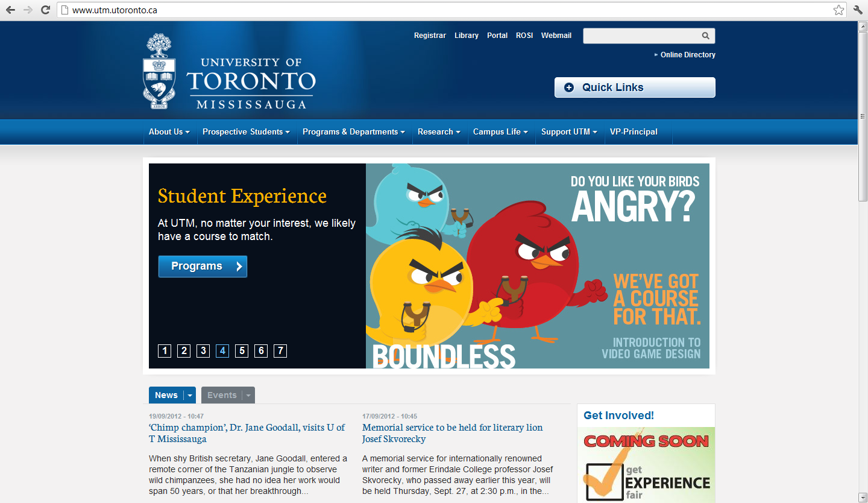The image size is (868, 503).
Task: Click the Student Experience heading
Action: coord(242,196)
